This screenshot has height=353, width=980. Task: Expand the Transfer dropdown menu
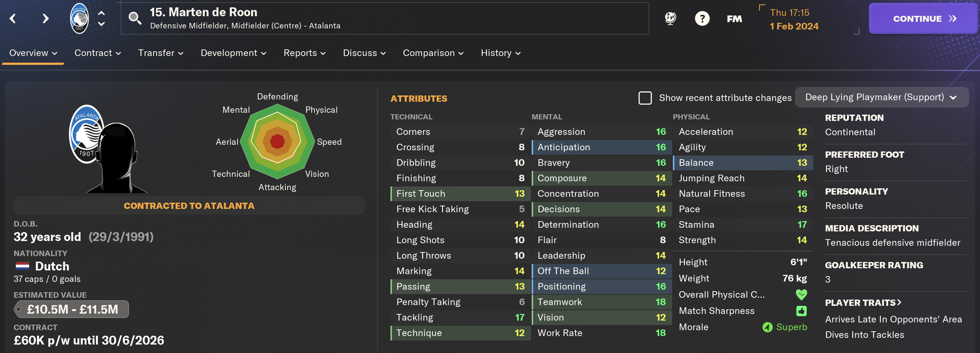click(160, 53)
